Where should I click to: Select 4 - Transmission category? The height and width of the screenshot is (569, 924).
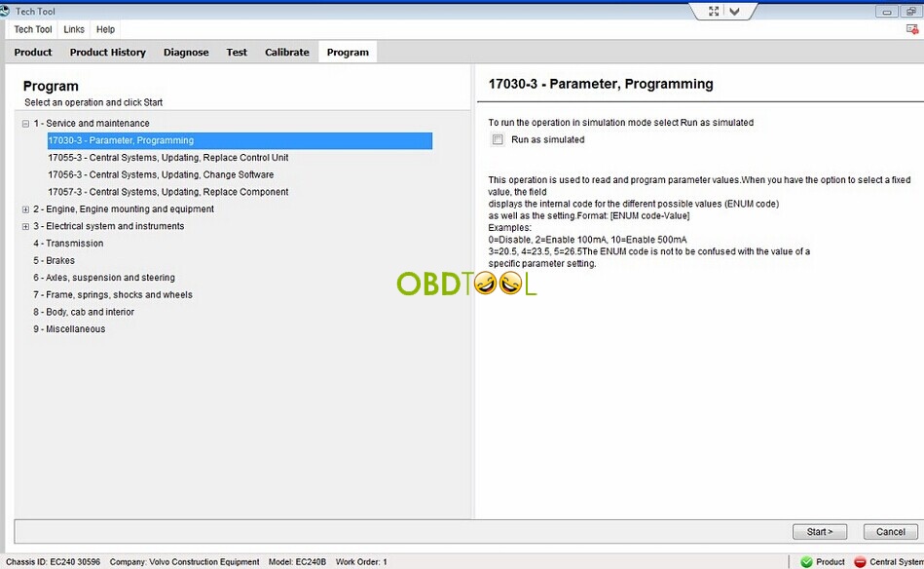point(68,243)
